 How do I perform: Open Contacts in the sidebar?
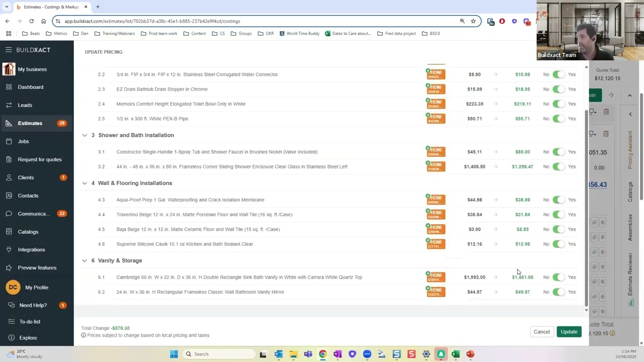pyautogui.click(x=28, y=196)
